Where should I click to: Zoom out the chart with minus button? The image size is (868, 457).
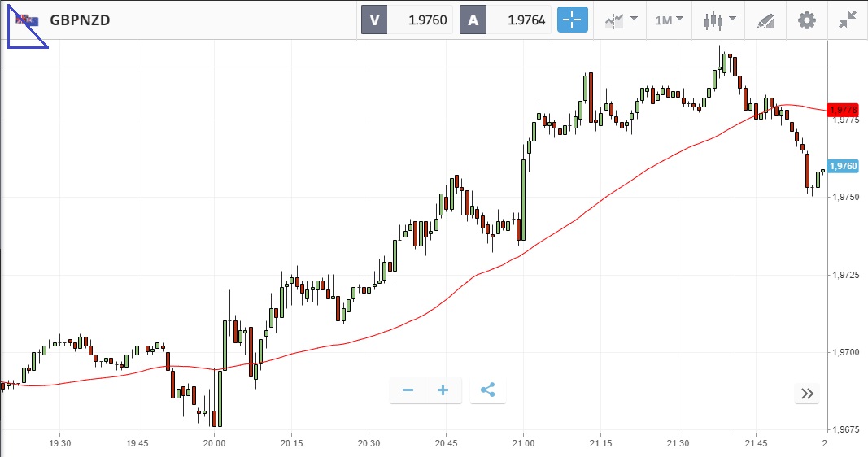tap(408, 390)
